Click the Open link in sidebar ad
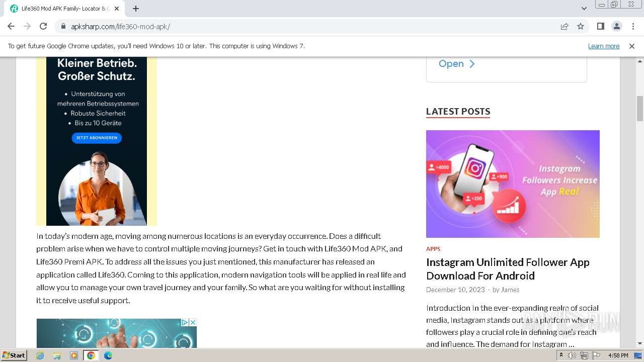 tap(456, 64)
